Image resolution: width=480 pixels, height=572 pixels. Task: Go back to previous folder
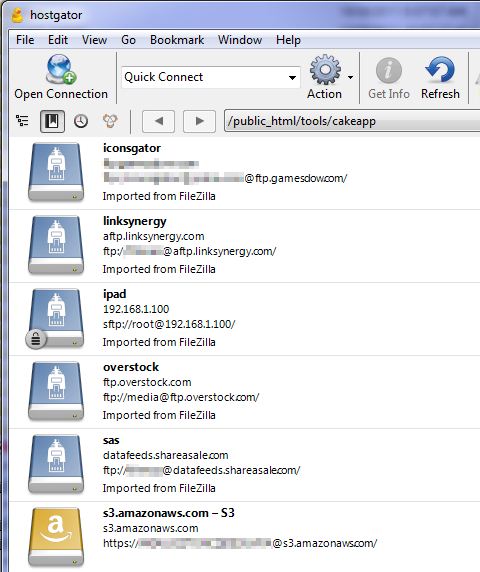tap(158, 121)
